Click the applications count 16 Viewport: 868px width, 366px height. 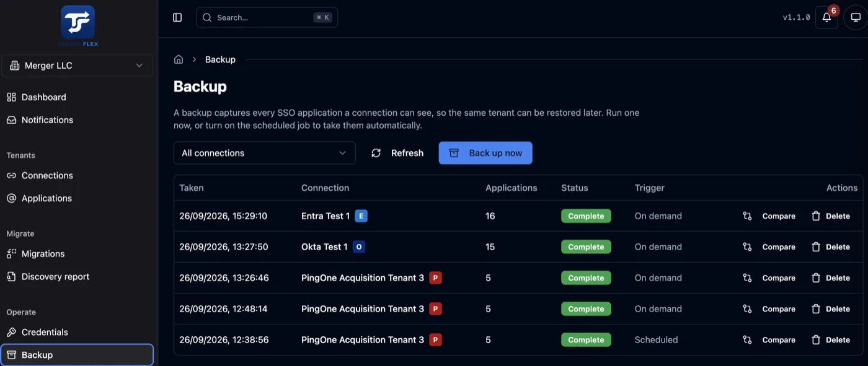[x=490, y=216]
